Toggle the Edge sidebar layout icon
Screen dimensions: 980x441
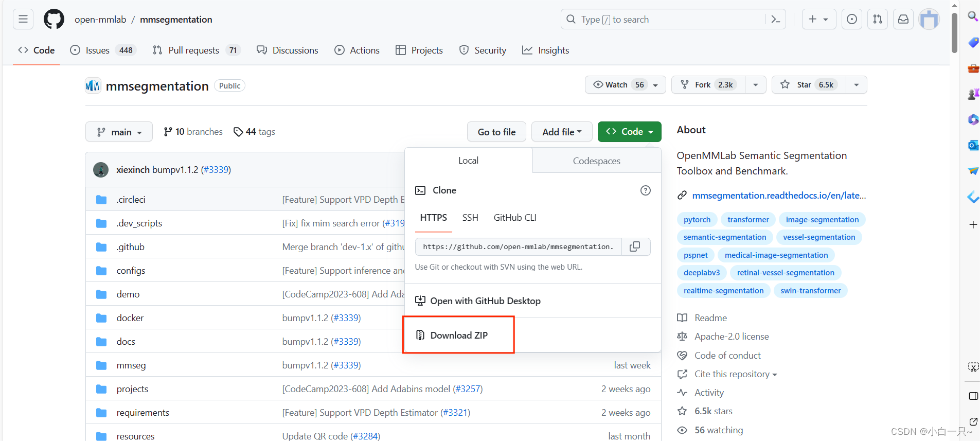(973, 396)
